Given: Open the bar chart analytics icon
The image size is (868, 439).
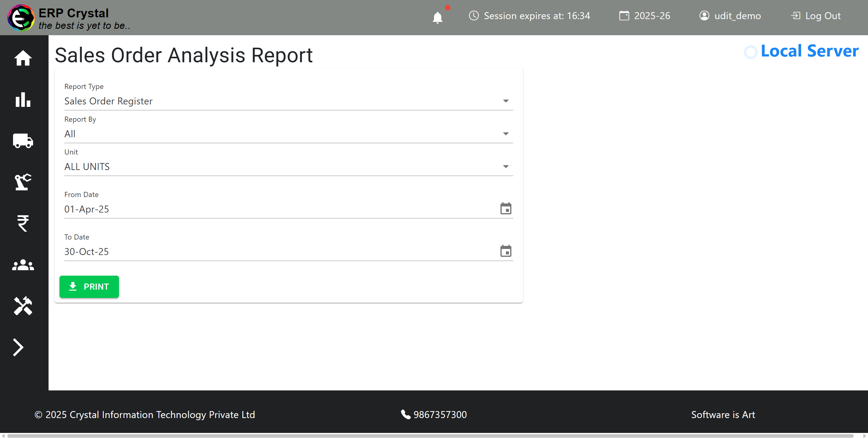Looking at the screenshot, I should [x=23, y=100].
